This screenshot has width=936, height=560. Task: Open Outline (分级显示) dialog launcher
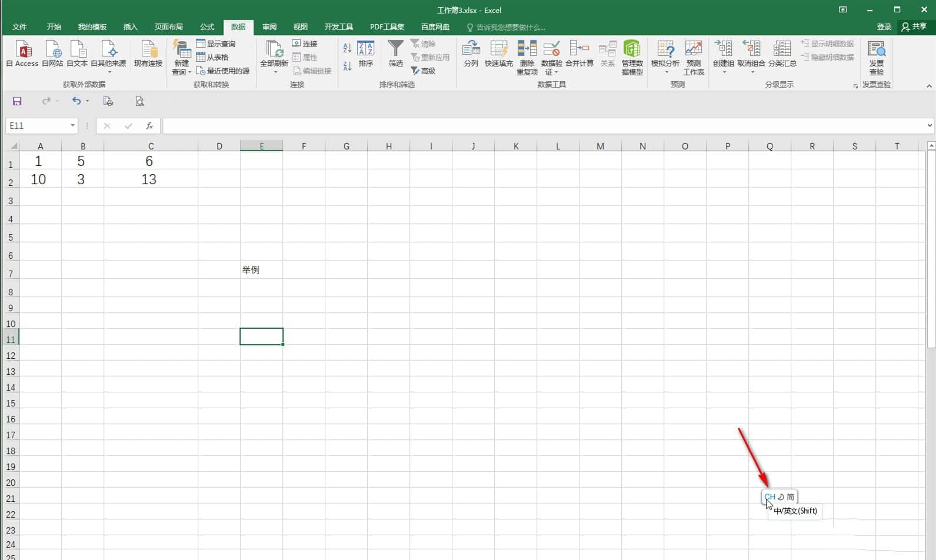pyautogui.click(x=855, y=86)
